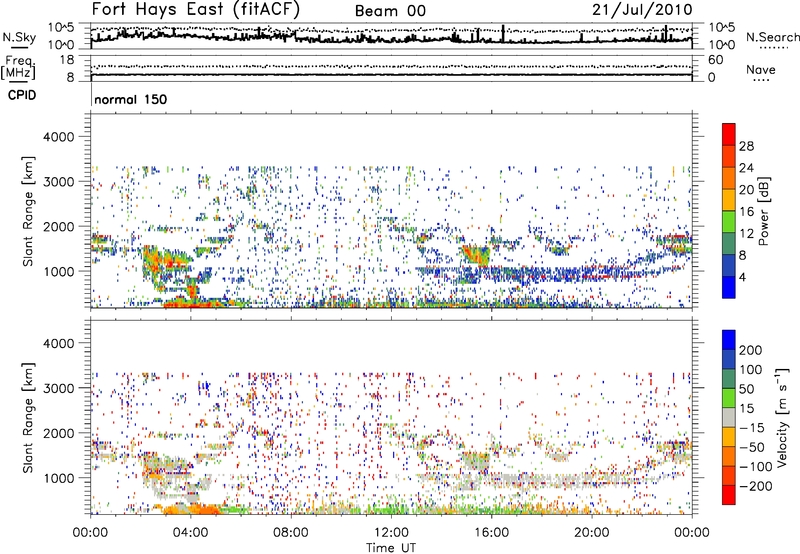Click the -200 value on the Velocity colorbar
This screenshot has height=554, width=800.
tap(756, 486)
